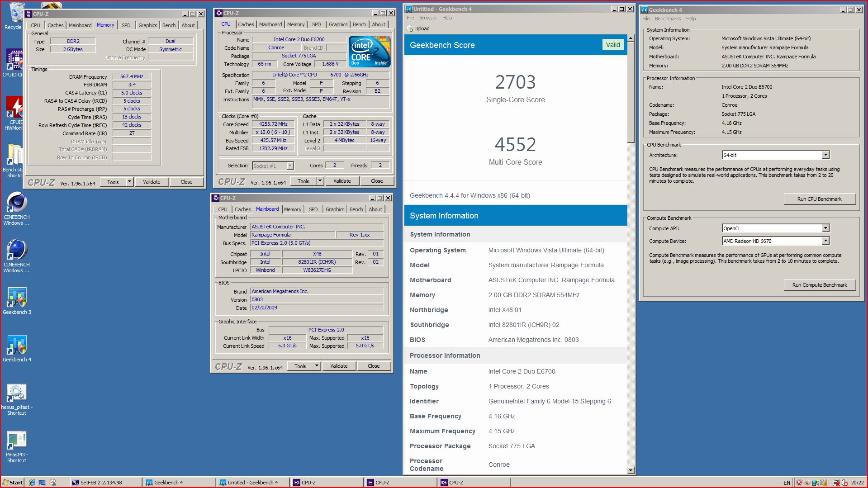
Task: Click Close in the CPU tab CPU-Z window
Action: (377, 181)
